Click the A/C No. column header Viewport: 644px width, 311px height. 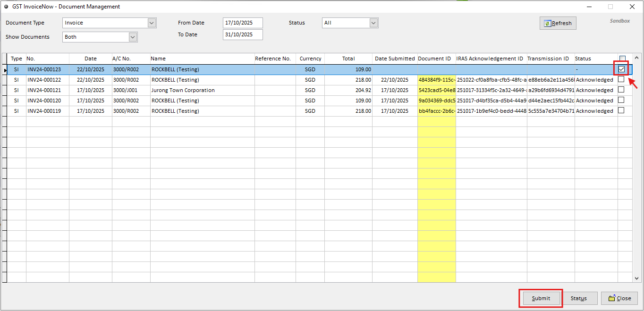[x=131, y=59]
